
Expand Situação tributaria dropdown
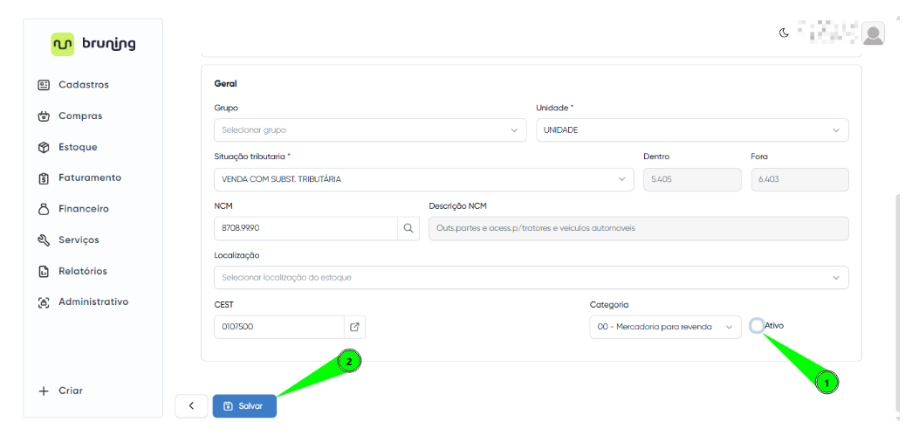[x=423, y=179]
